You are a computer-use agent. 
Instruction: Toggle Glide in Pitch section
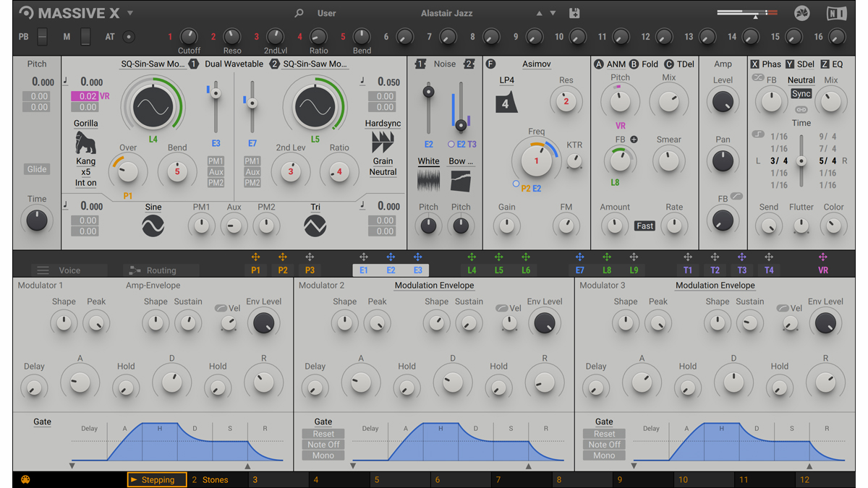tap(37, 169)
